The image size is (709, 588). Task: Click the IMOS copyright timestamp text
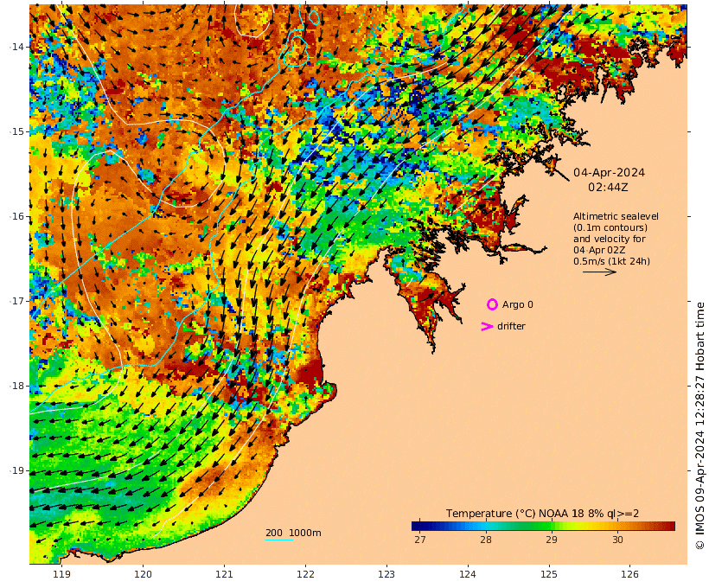[x=700, y=425]
